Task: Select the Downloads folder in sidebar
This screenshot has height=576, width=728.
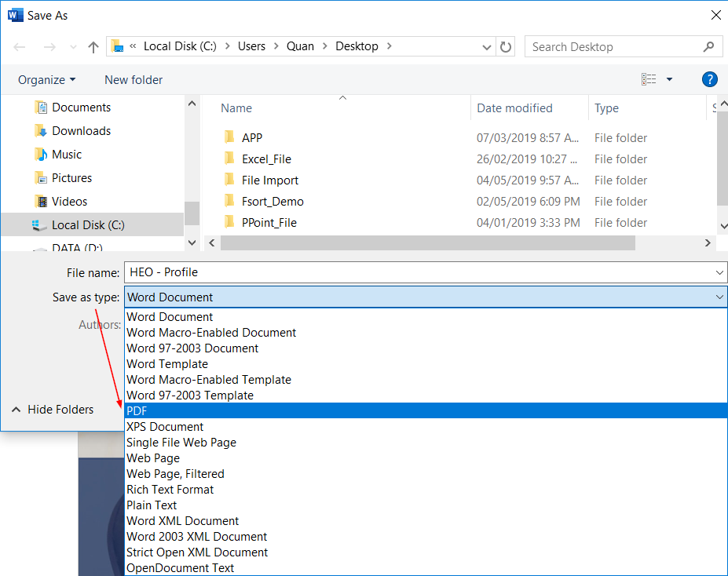Action: tap(81, 131)
